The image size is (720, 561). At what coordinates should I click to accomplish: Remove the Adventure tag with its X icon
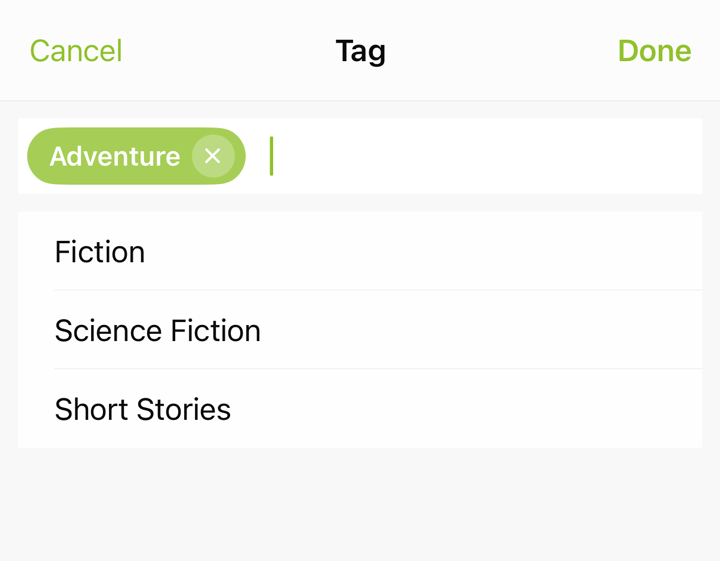pos(213,156)
